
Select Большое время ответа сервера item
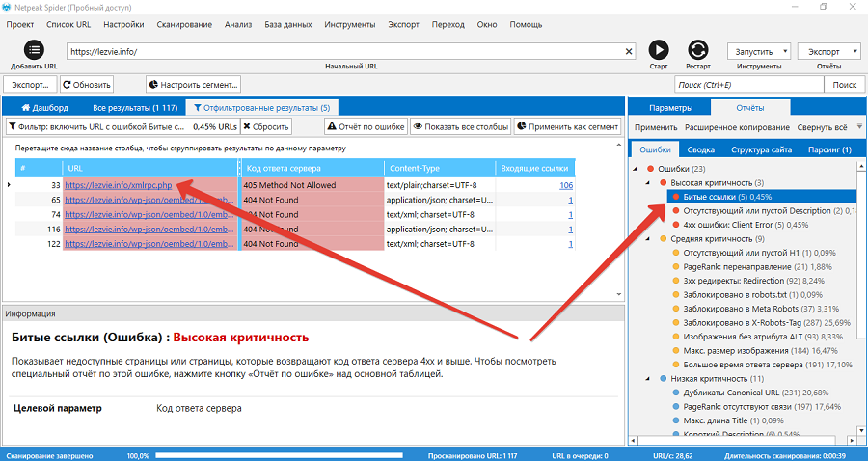click(768, 365)
